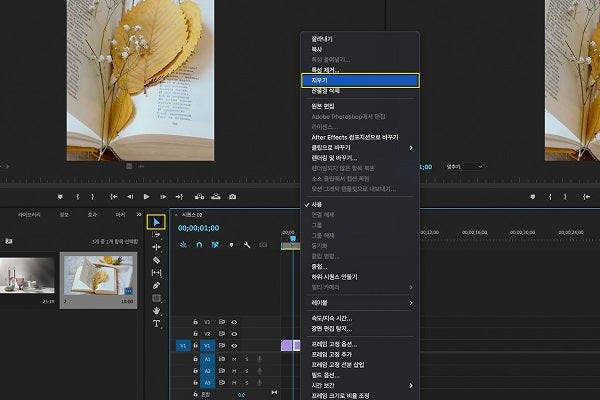
Task: Choose Copy in the context menu
Action: pyautogui.click(x=360, y=49)
